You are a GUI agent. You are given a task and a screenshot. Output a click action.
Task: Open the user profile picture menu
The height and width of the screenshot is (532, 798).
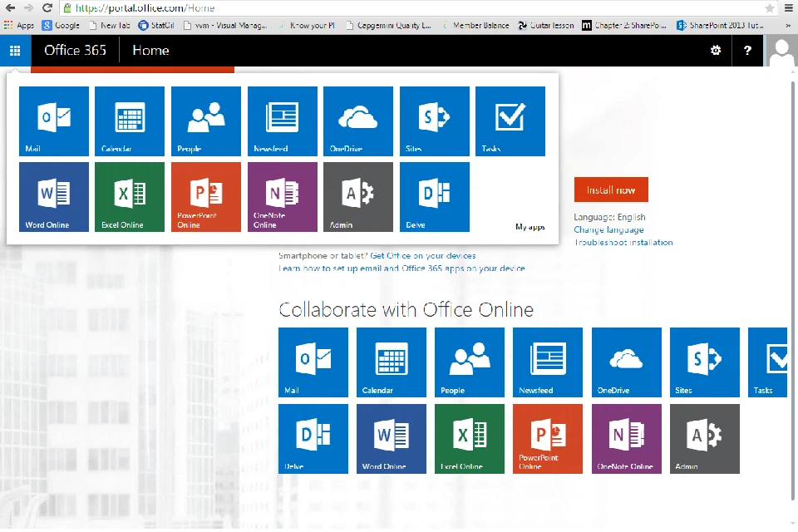click(781, 51)
